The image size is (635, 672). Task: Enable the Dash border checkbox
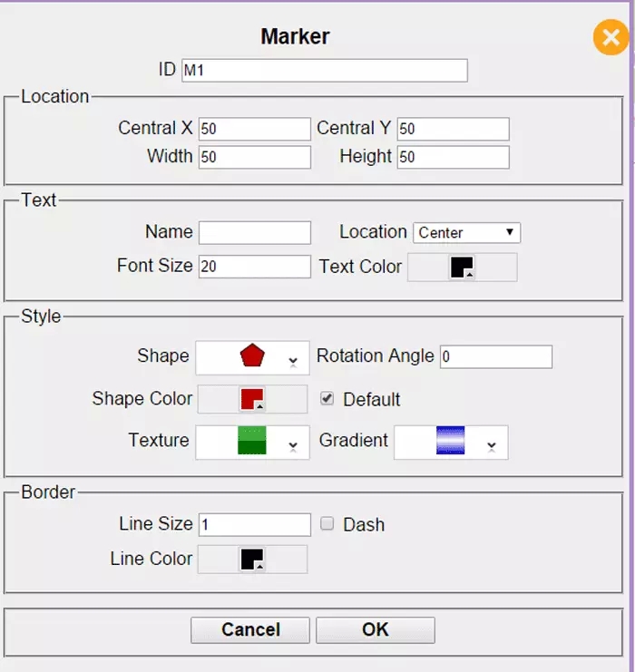click(x=327, y=523)
